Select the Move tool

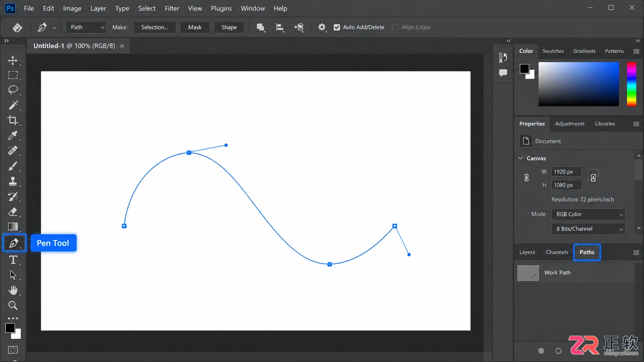(x=13, y=60)
